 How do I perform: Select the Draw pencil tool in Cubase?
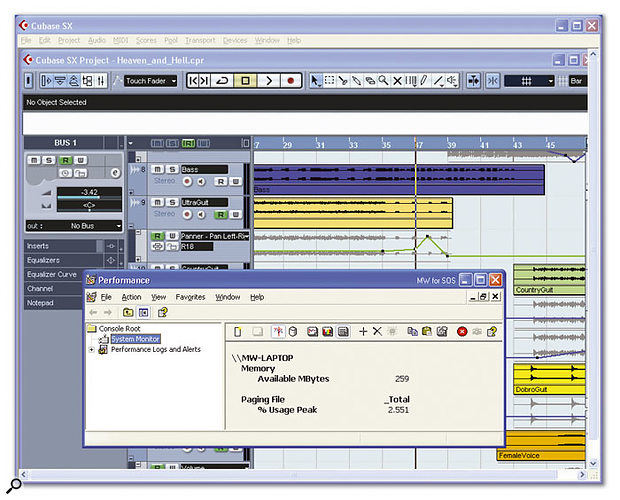point(424,81)
